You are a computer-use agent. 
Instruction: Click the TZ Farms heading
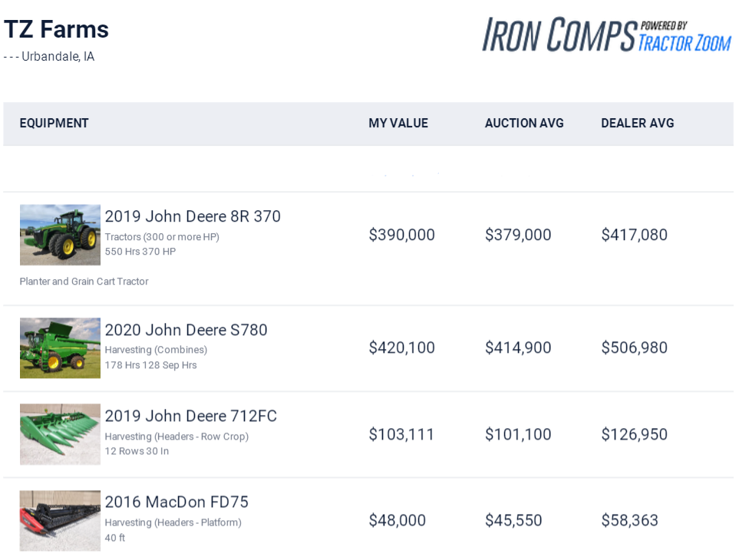[56, 29]
